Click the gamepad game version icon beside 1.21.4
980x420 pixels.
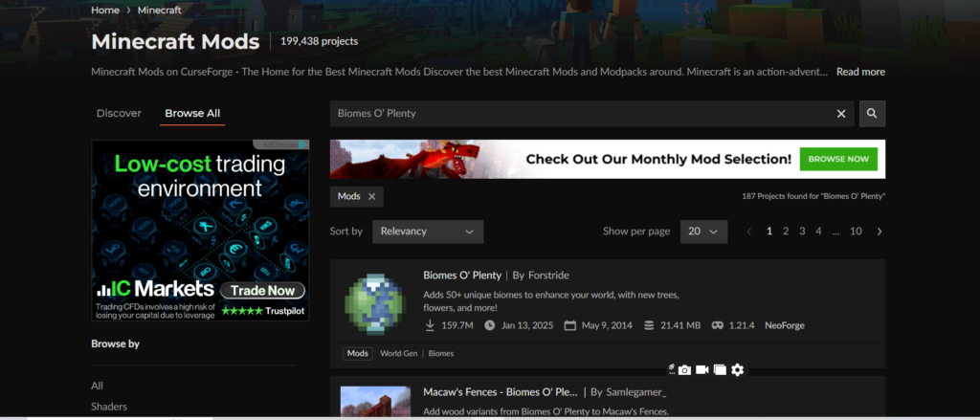(718, 325)
